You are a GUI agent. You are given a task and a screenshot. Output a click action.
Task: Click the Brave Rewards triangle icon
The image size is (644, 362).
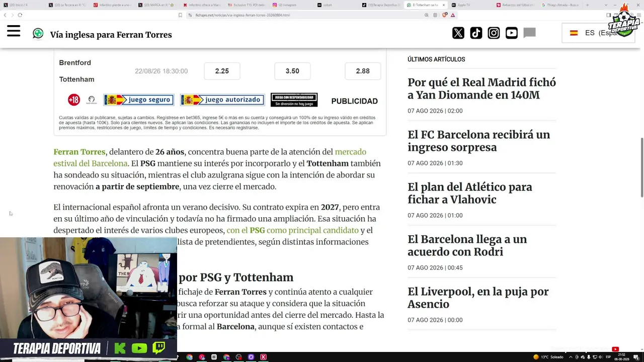(x=452, y=15)
